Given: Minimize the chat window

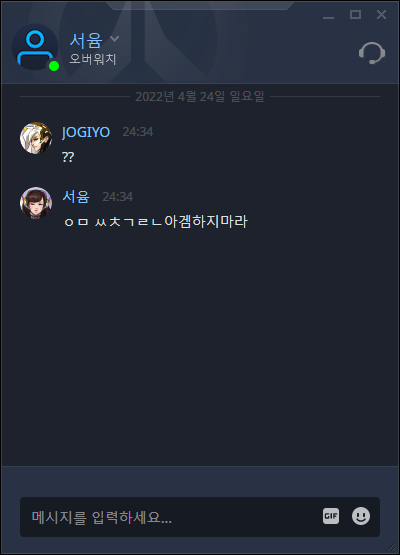Looking at the screenshot, I should (x=328, y=15).
